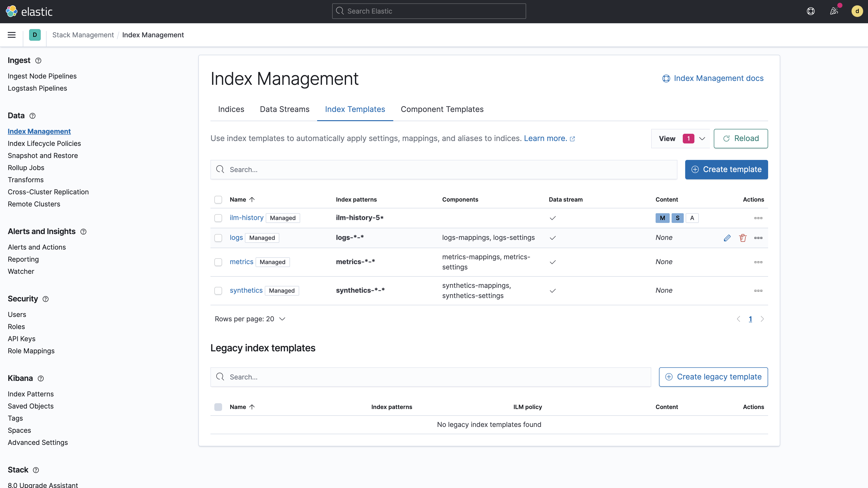Open the newsfeed party icon in header
Screen dimensions: 868x488
click(x=834, y=11)
